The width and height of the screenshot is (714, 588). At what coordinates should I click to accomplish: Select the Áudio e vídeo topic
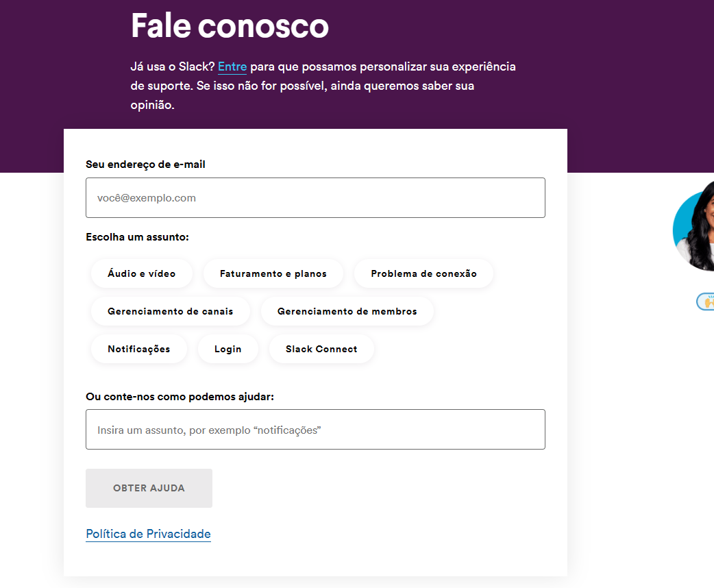tap(142, 273)
